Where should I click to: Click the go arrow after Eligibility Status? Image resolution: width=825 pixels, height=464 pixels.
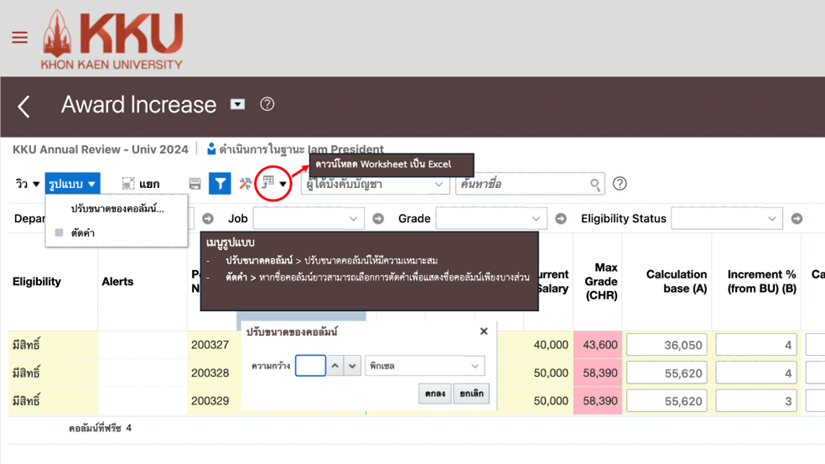(x=797, y=219)
